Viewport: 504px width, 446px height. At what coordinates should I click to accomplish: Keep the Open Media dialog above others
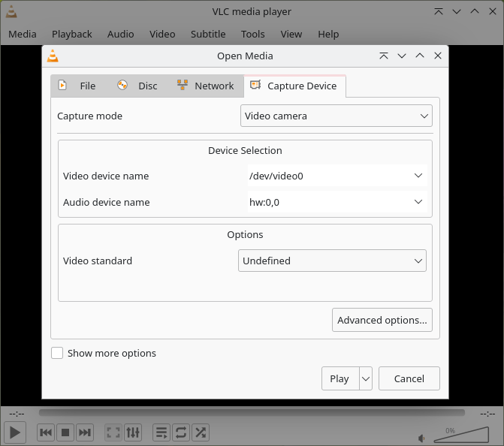tap(384, 56)
